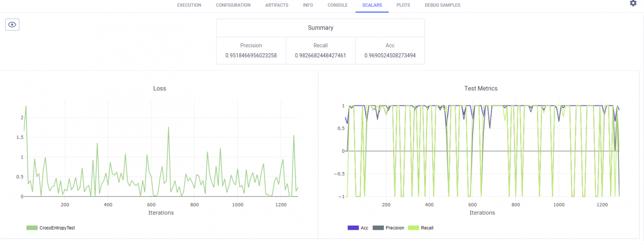The image size is (644, 241).
Task: Switch to the Configuration tab
Action: [x=233, y=5]
